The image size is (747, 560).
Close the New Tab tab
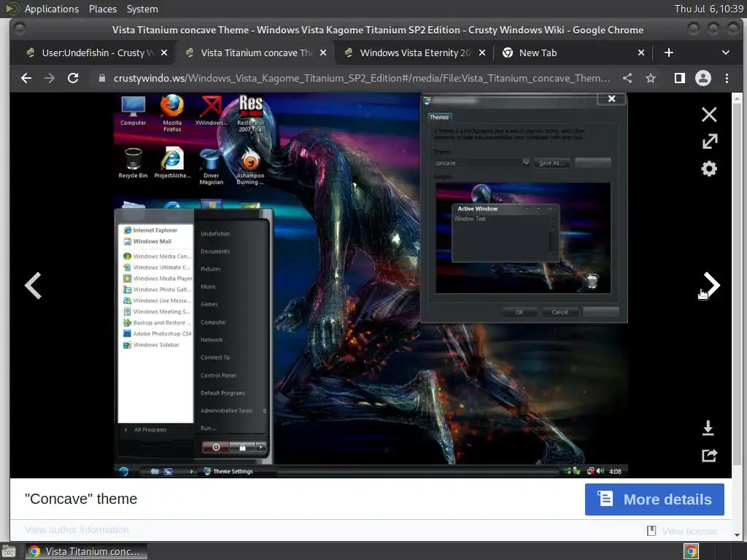click(x=641, y=52)
